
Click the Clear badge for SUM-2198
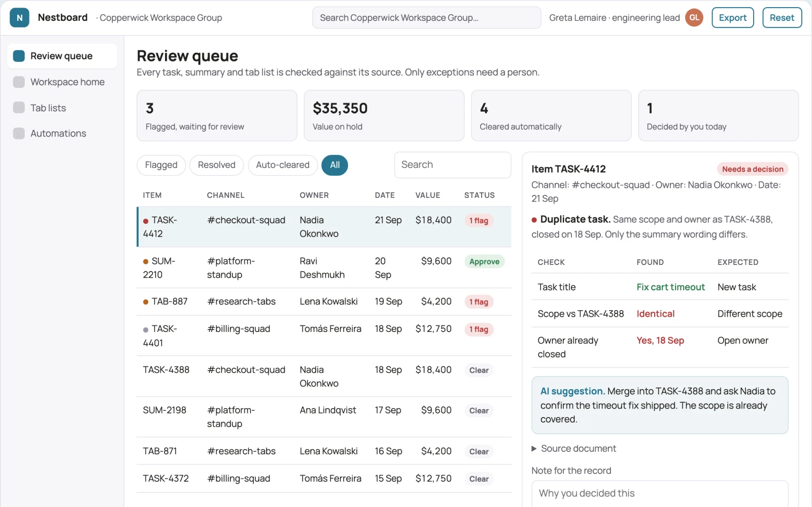click(x=479, y=411)
